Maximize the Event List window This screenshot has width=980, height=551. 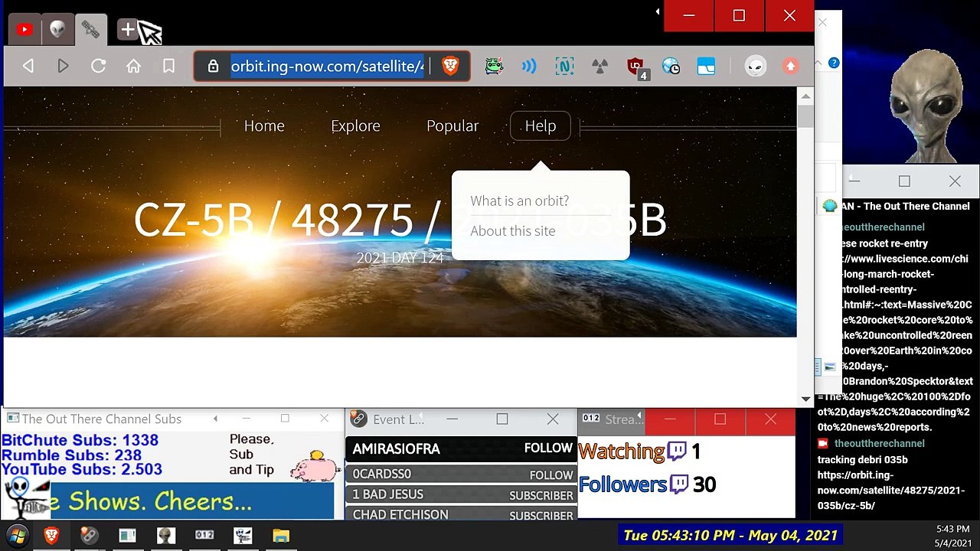502,419
